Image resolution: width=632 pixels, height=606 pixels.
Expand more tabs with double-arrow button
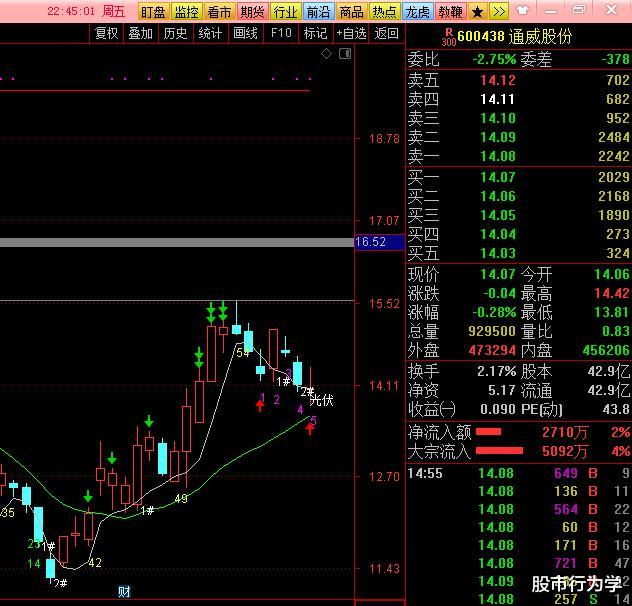[x=499, y=12]
